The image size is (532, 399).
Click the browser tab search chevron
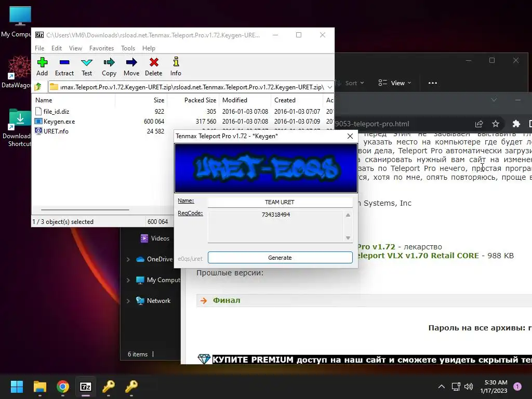tap(494, 100)
